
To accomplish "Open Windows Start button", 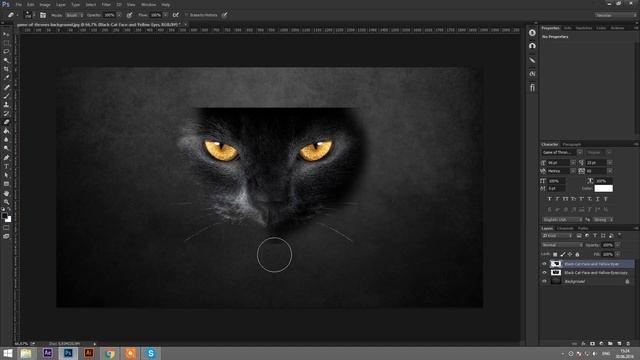I will [8, 353].
